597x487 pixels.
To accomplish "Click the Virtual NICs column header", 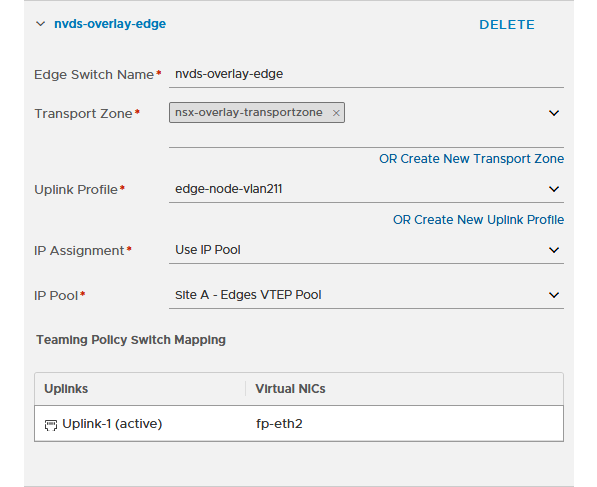I will click(x=290, y=389).
